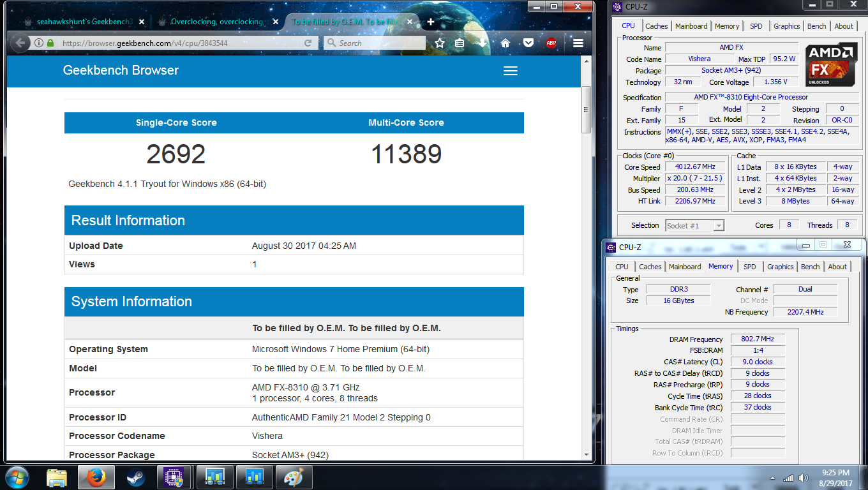Open Caches tab in top CPU-Z window

pyautogui.click(x=656, y=26)
